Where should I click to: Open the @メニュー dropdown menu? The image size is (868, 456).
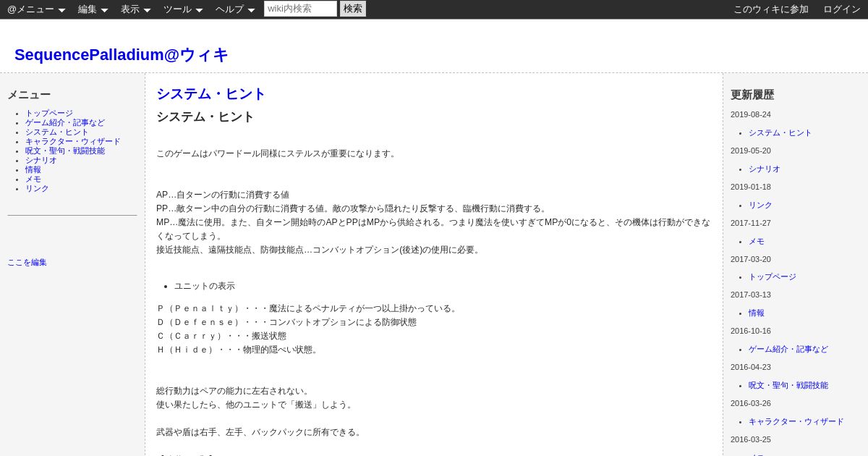36,9
